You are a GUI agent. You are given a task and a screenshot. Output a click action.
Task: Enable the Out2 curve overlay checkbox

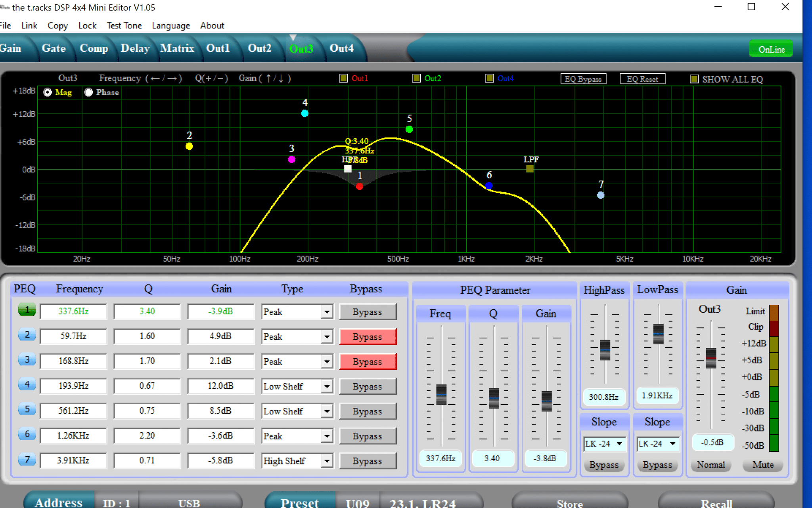tap(416, 78)
